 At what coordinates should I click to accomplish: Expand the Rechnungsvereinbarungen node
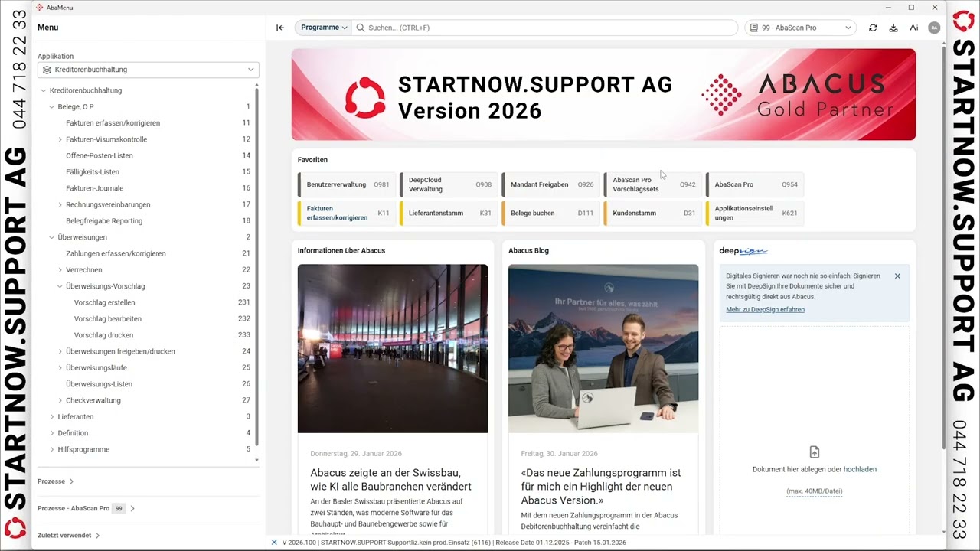(60, 205)
